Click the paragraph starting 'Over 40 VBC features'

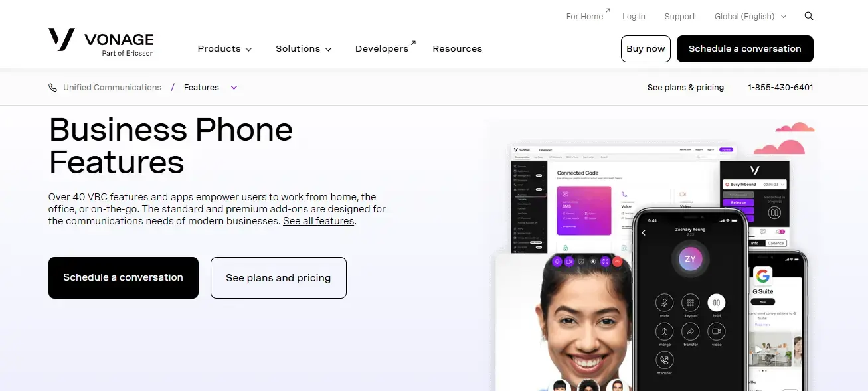(x=217, y=209)
